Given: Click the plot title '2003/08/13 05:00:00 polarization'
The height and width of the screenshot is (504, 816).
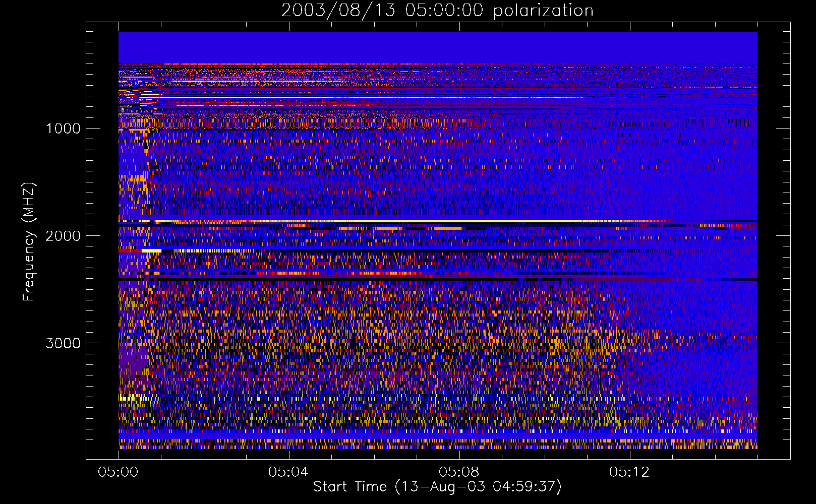Looking at the screenshot, I should [x=437, y=11].
